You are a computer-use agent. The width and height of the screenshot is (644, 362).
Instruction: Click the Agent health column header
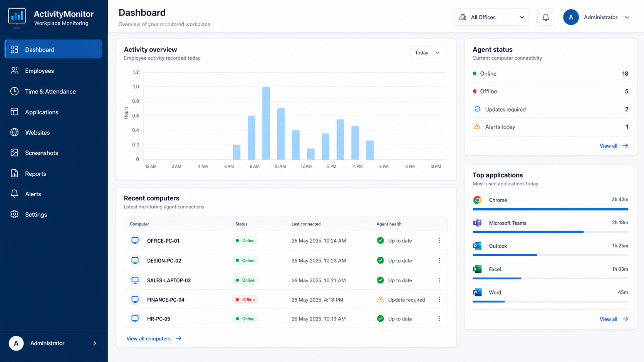point(389,224)
